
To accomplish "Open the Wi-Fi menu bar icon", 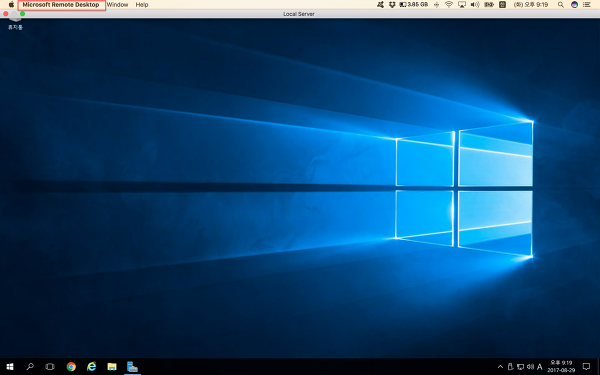I will pyautogui.click(x=449, y=5).
